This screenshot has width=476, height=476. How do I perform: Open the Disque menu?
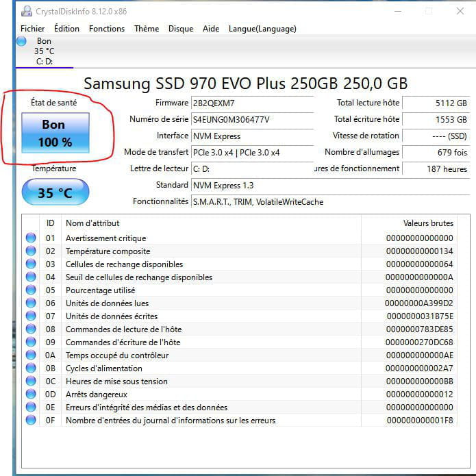181,29
